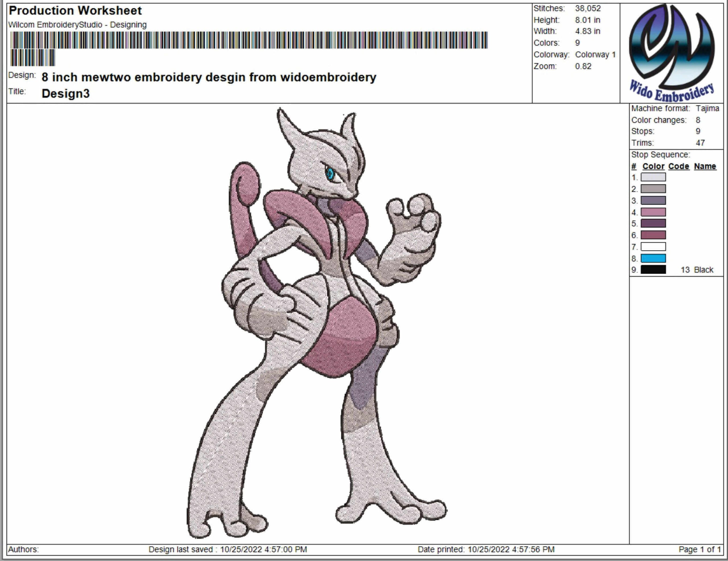Screen dimensions: 728x561
Task: Click the '#' column header
Action: (634, 166)
